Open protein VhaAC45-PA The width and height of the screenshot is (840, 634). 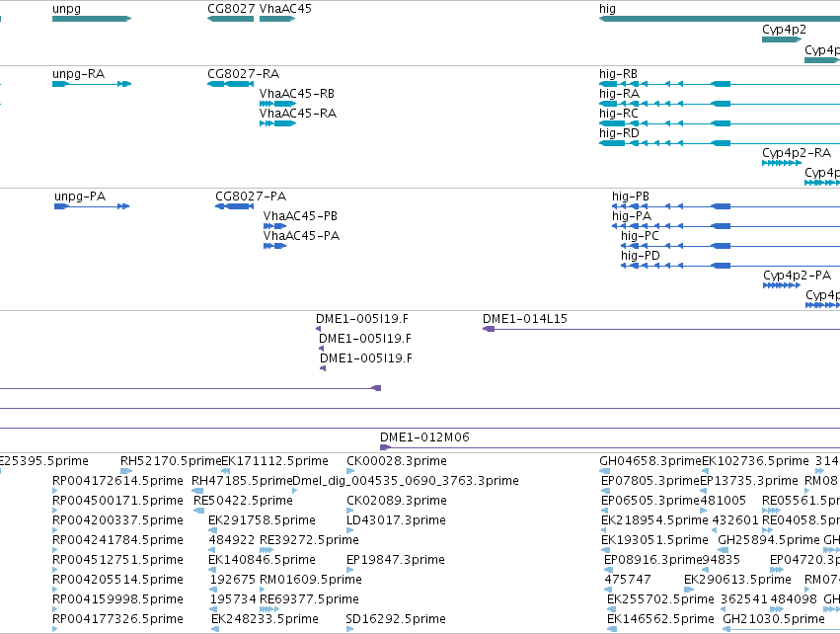click(x=274, y=246)
